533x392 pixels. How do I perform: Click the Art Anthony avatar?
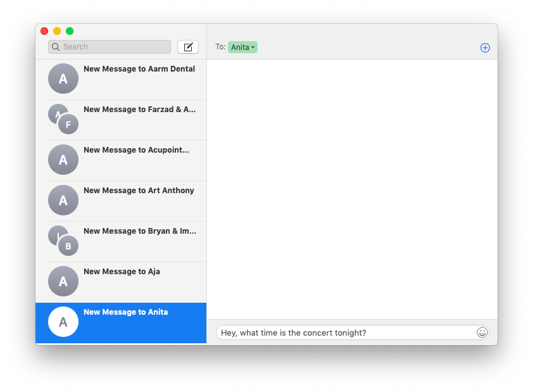(63, 200)
